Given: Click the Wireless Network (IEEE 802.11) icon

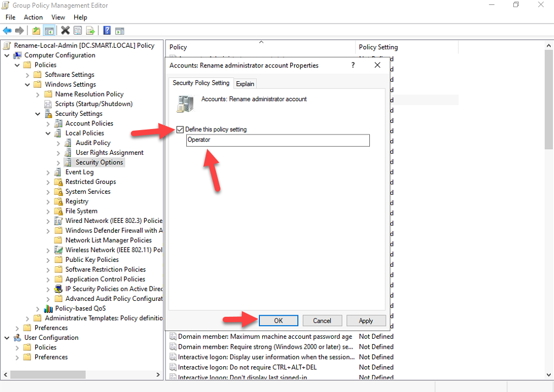Looking at the screenshot, I should (x=59, y=250).
